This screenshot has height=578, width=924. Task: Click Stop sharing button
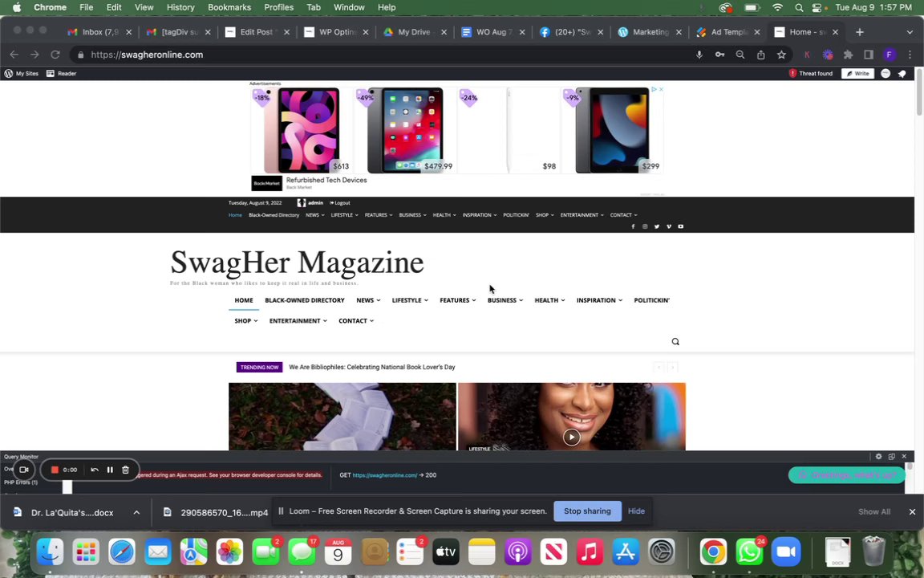[x=587, y=511]
